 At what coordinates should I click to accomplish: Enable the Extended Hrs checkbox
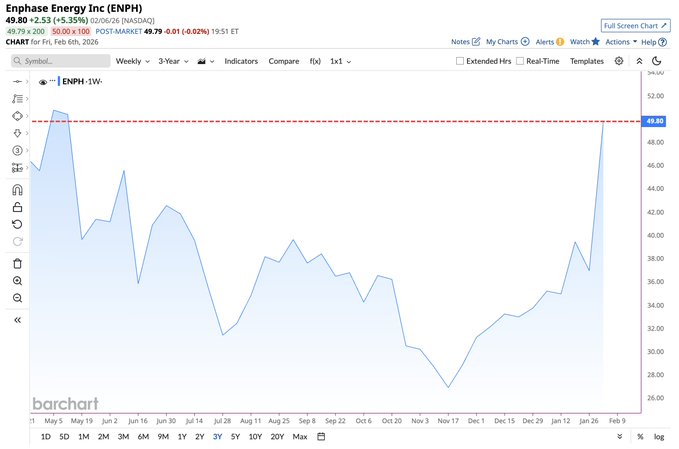[x=460, y=61]
